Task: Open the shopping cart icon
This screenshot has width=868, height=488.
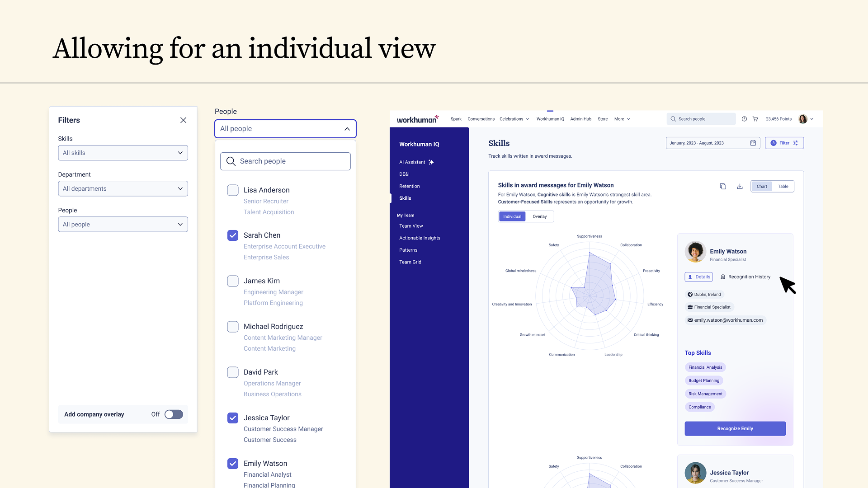Action: [755, 119]
